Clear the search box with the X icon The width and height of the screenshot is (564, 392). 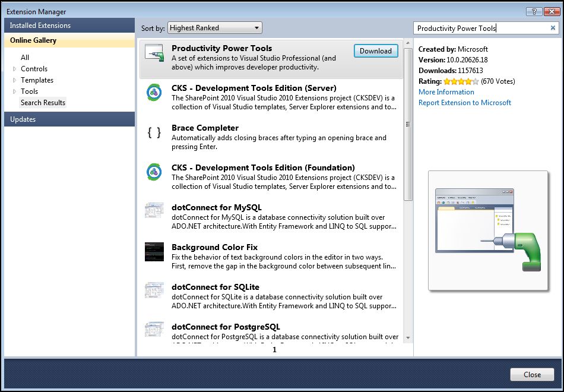[x=553, y=28]
